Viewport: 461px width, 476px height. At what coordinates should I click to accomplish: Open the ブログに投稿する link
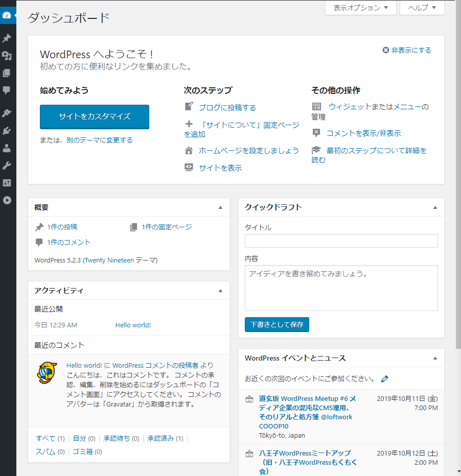227,107
